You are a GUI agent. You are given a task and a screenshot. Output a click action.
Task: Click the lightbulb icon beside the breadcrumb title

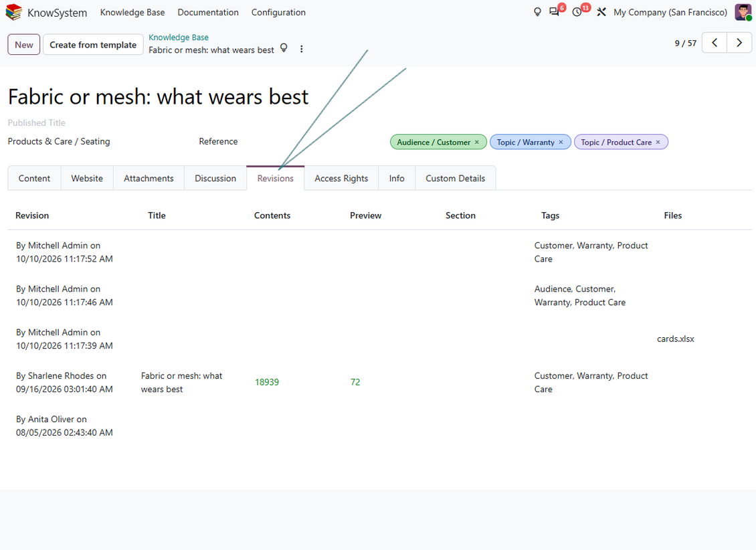(x=284, y=48)
